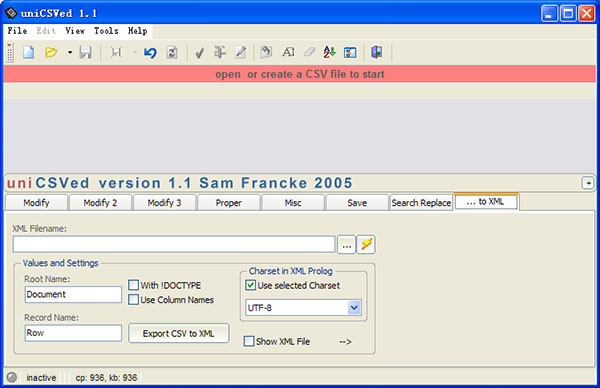Click the copy page toolbar icon
The height and width of the screenshot is (388, 600).
click(266, 52)
